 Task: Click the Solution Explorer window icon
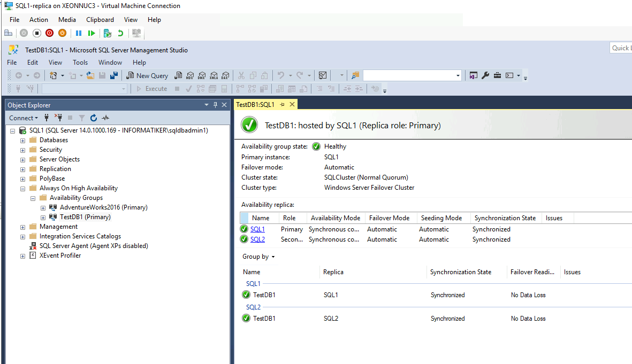click(474, 75)
